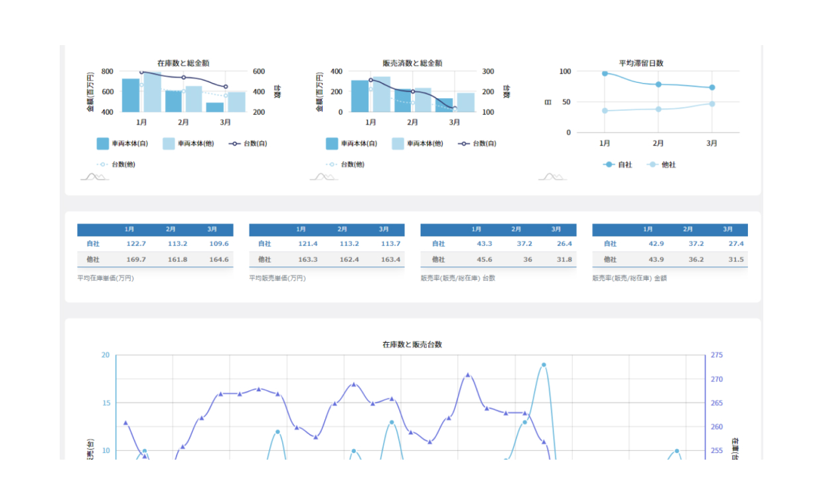
Task: Toggle 他社 legend in 平均滞留日数 chart
Action: (661, 164)
